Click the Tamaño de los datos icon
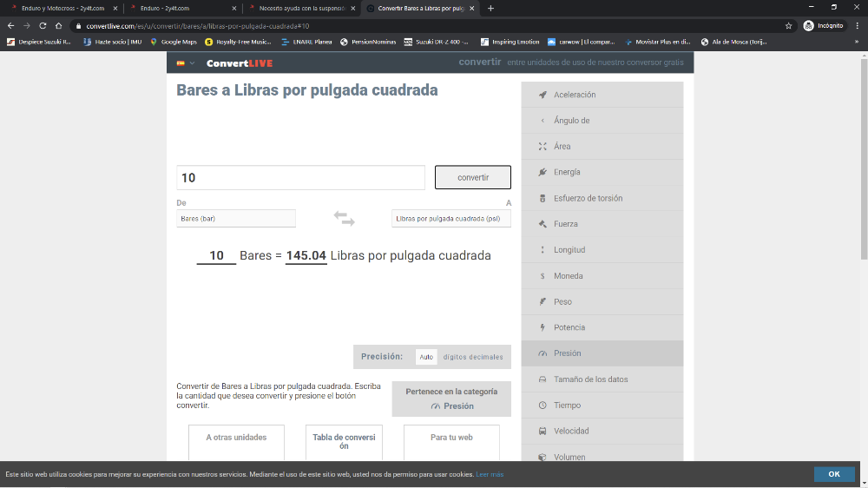 point(542,379)
